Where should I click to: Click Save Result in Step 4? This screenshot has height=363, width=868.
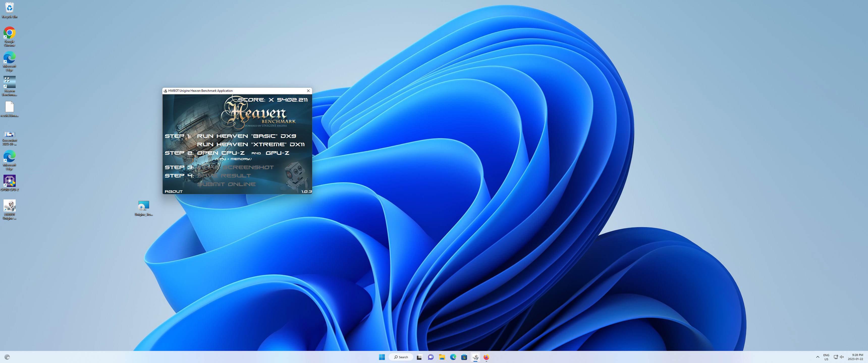224,176
